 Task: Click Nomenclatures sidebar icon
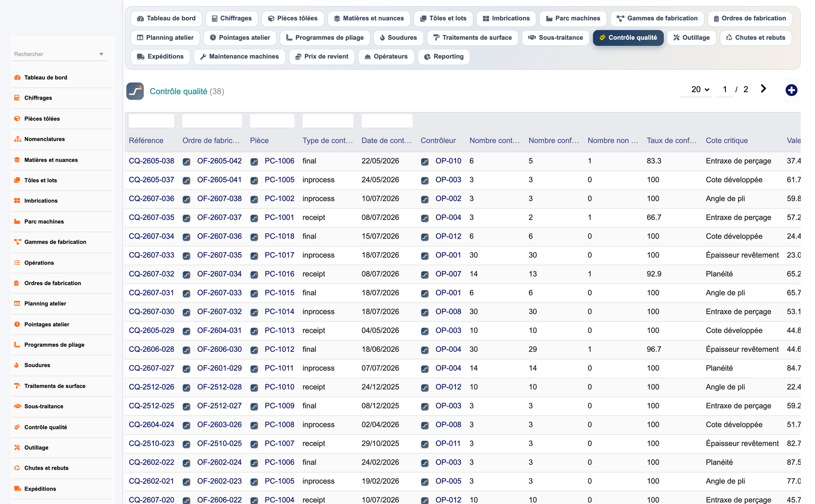point(17,139)
